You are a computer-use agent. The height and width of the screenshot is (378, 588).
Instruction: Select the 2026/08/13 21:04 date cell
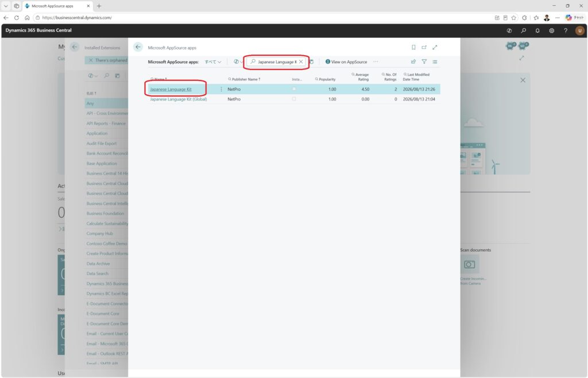tap(419, 99)
